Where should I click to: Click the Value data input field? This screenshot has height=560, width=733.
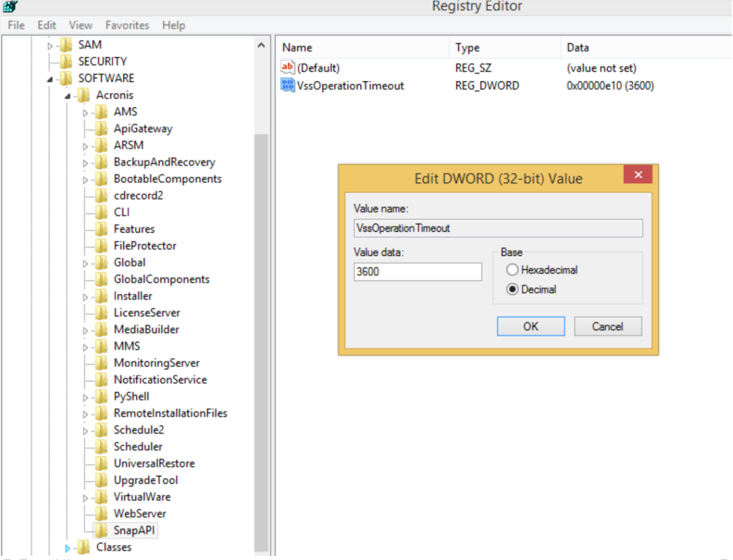(x=418, y=272)
